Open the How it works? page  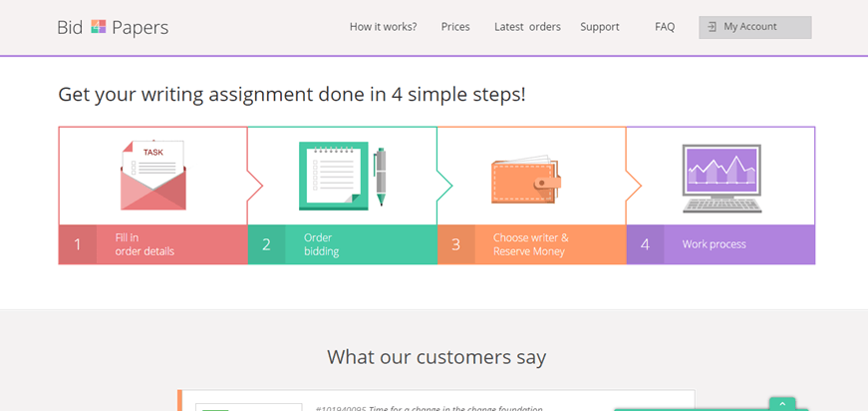[x=383, y=27]
